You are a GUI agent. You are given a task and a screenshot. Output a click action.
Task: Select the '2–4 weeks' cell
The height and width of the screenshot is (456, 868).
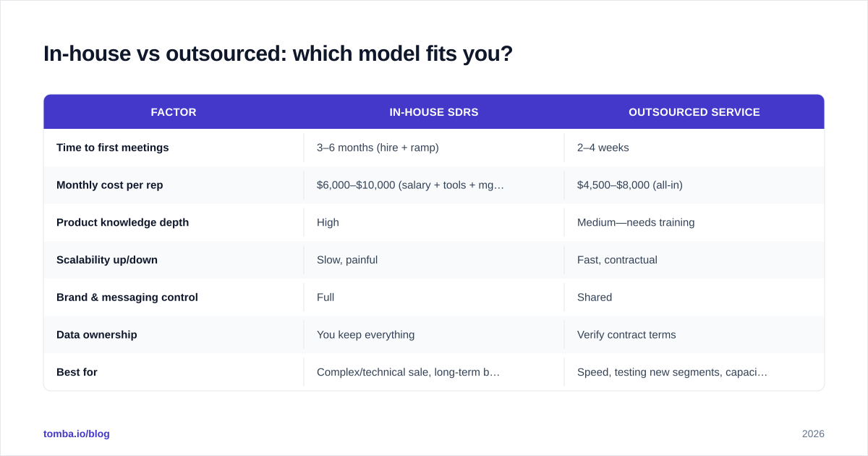(694, 148)
